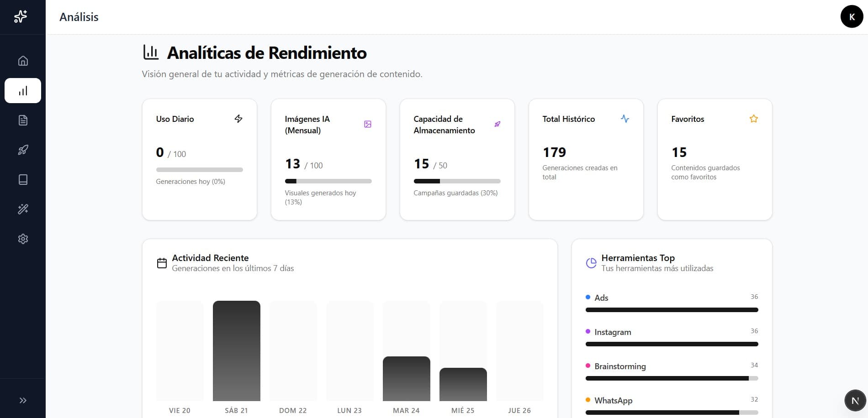This screenshot has height=418, width=868.
Task: Select Ads in Herramientas Top list
Action: pyautogui.click(x=601, y=298)
